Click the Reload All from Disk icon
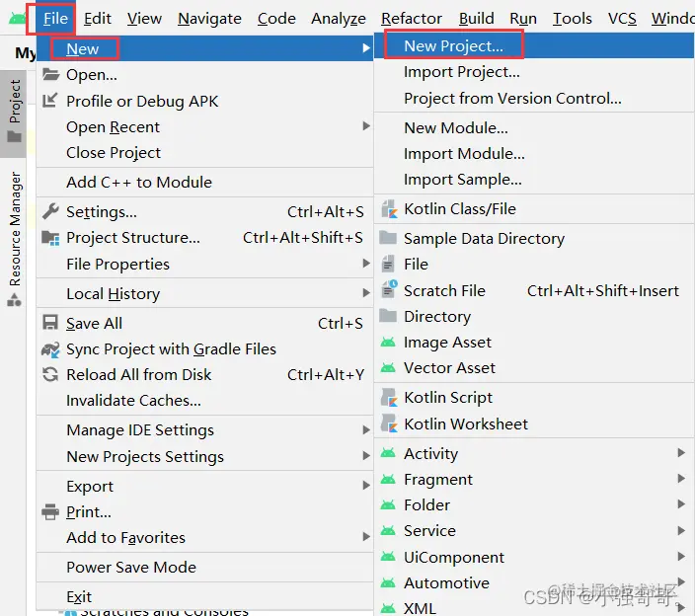Screen dimensions: 695x616 (x=50, y=374)
